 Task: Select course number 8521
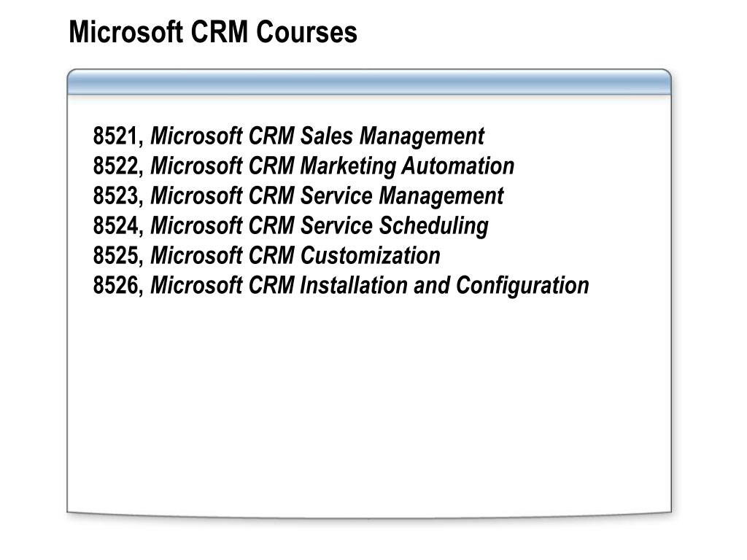(x=115, y=136)
